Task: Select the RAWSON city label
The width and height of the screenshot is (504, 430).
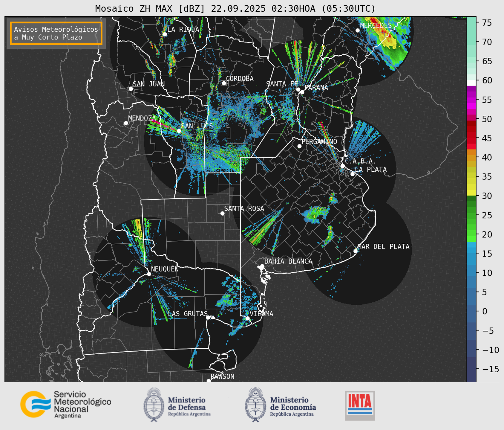Action: click(222, 376)
